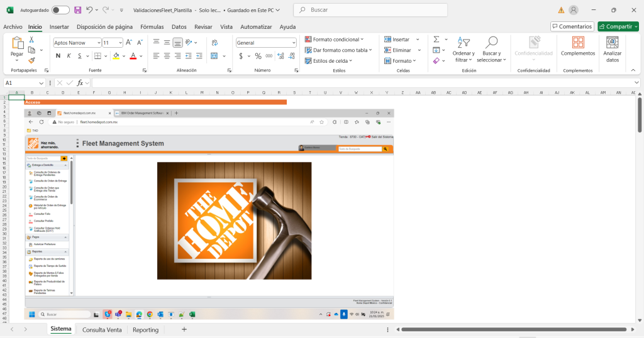Toggle Middle Align vertical alignment

point(167,42)
